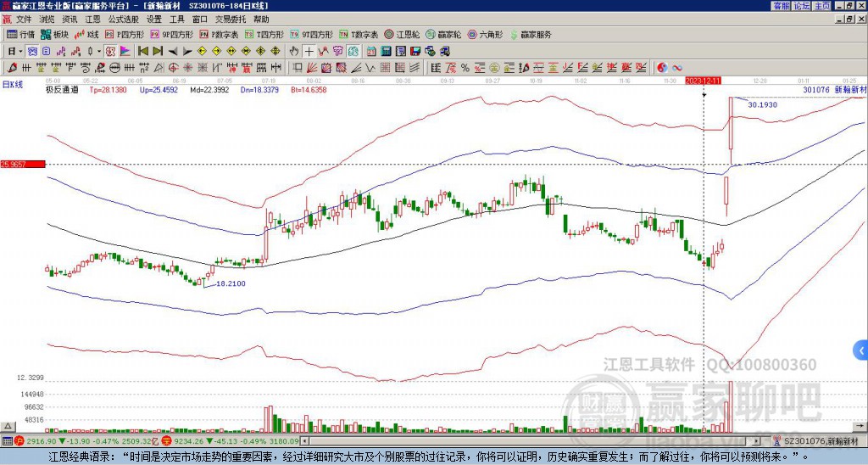Toggle the 权 rights-adjustment button
This screenshot has width=868, height=465.
click(x=110, y=52)
